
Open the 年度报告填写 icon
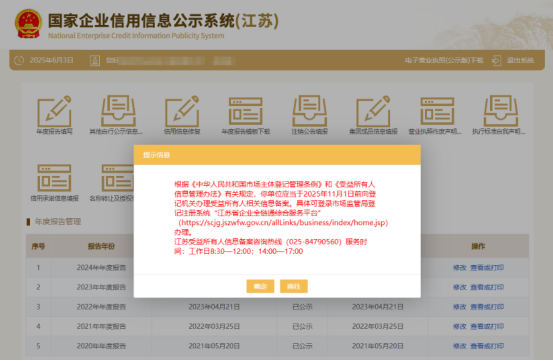point(54,111)
